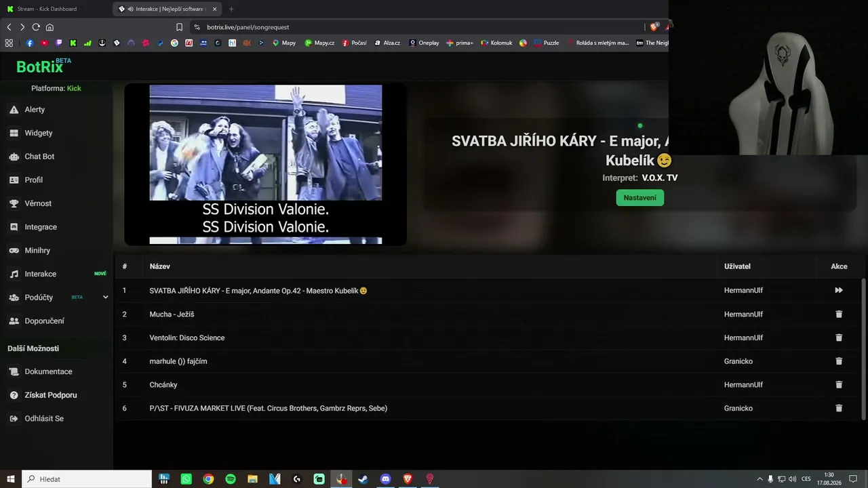Skip the currently playing song in queue row 1
Screen dimensions: 868x488
839,291
